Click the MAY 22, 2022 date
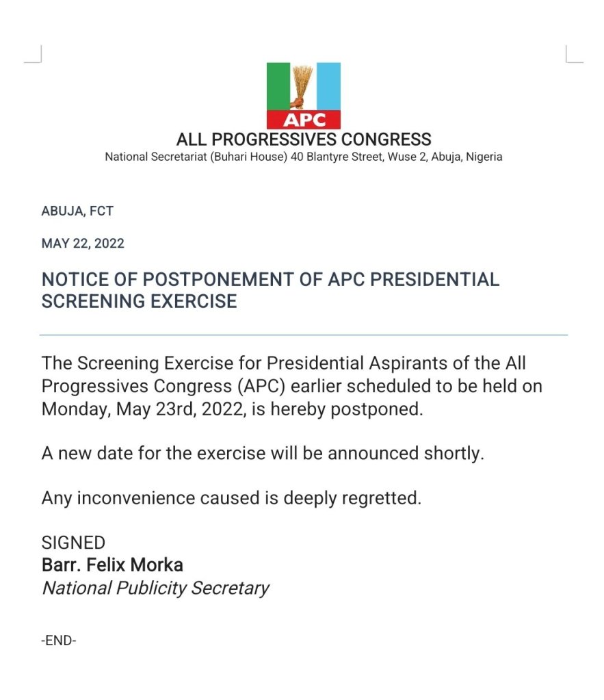Screen dimensions: 604x700 [x=83, y=244]
